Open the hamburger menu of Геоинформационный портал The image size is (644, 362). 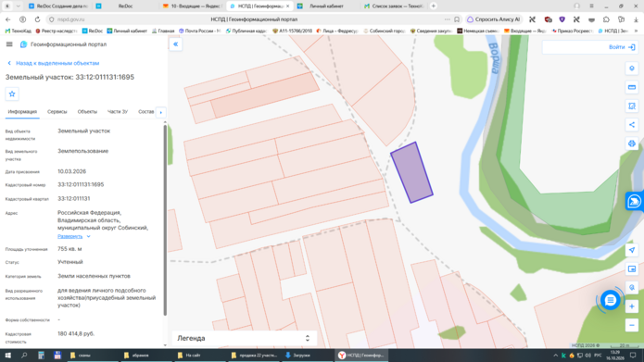pos(9,44)
